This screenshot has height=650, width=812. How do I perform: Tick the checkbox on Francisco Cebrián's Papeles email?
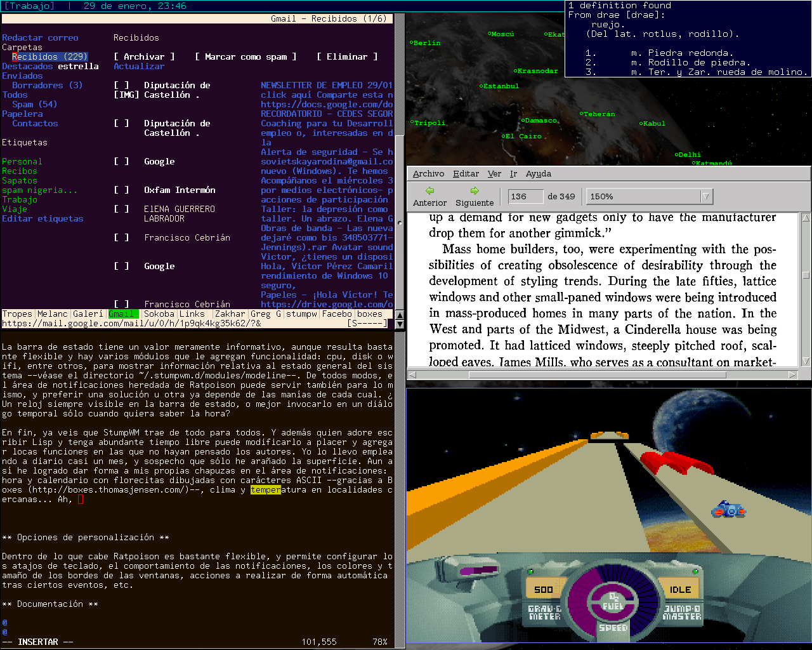(x=121, y=304)
